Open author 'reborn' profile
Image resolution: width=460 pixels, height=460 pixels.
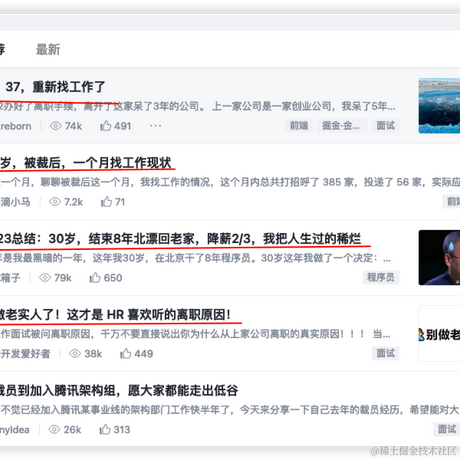16,126
